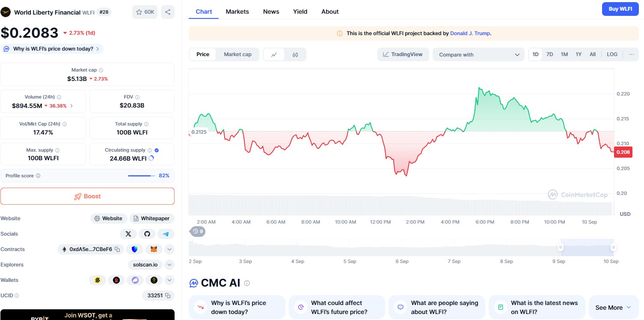Click the chart events badge showing 9

click(x=197, y=231)
